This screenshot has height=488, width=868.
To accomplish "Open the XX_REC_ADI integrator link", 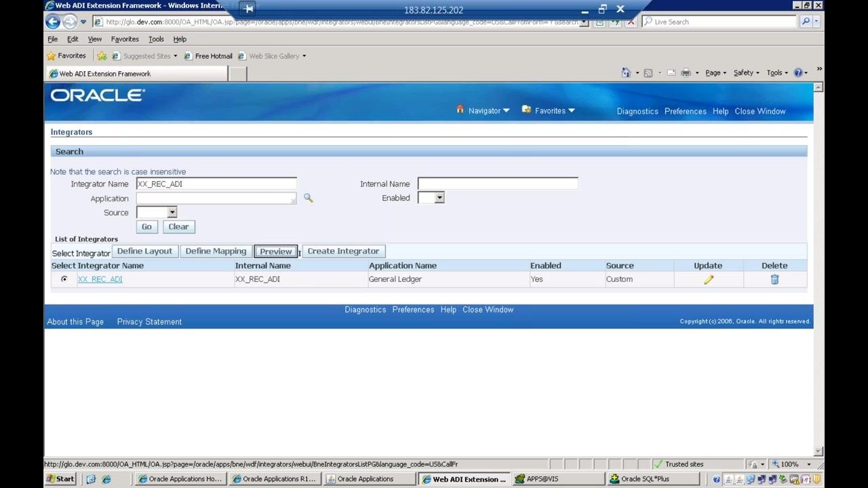I will (100, 279).
